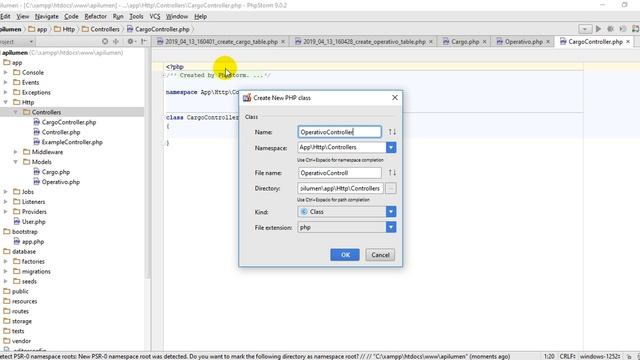Expand the Console folder
The image size is (640, 360).
pos(6,72)
